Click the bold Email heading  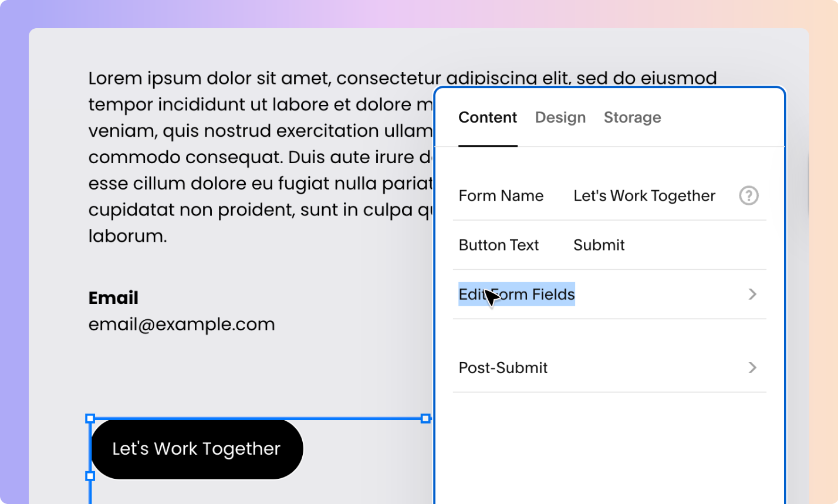pos(113,298)
